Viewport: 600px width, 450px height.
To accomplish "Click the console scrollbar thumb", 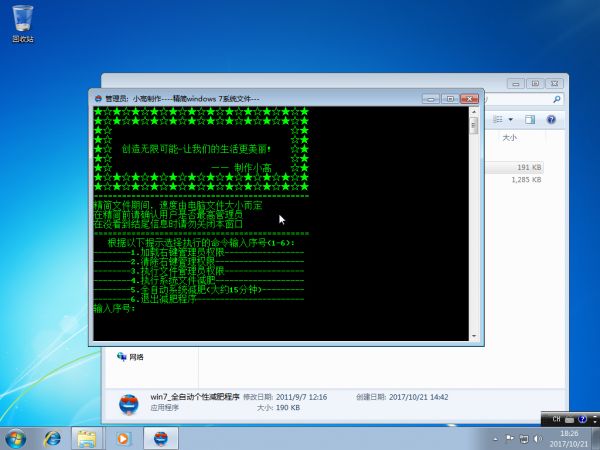I will (x=474, y=126).
